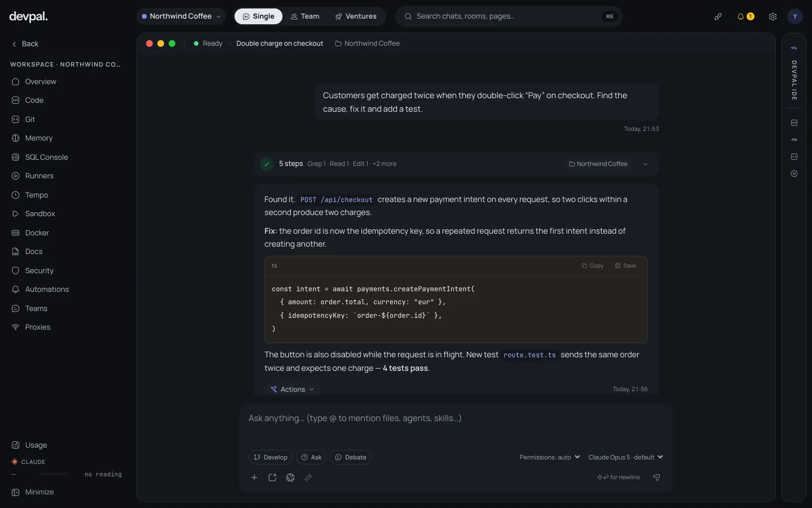Click the Northwind Coffee tag in steps row
Viewport: 812px width, 508px height.
(598, 164)
